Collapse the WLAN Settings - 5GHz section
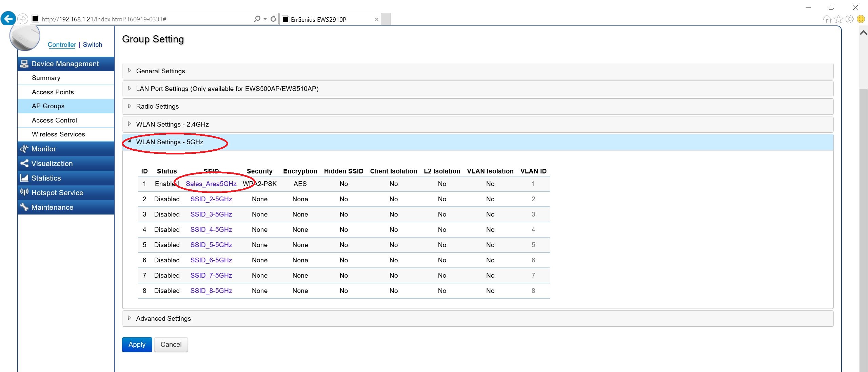The height and width of the screenshot is (372, 868). (170, 142)
